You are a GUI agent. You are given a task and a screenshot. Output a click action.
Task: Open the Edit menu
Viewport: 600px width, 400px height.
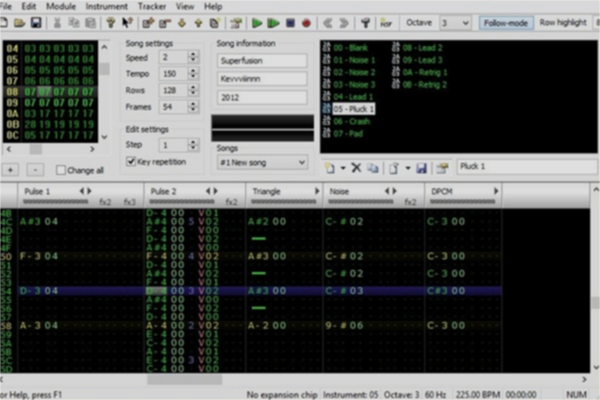(x=29, y=7)
